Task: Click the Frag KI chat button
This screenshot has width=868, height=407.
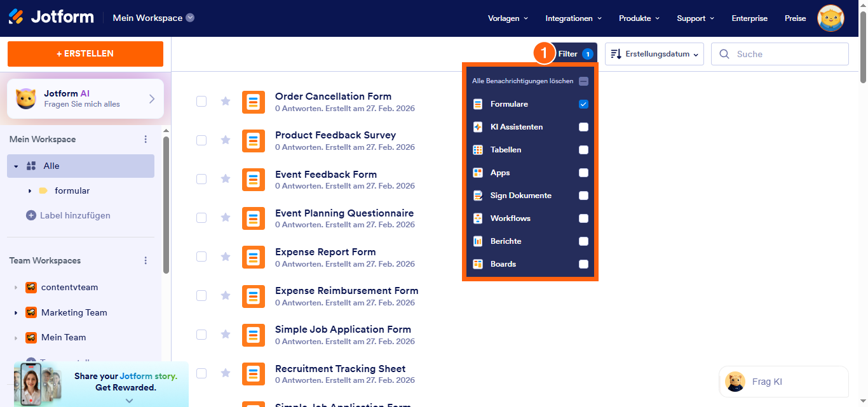Action: pyautogui.click(x=783, y=382)
